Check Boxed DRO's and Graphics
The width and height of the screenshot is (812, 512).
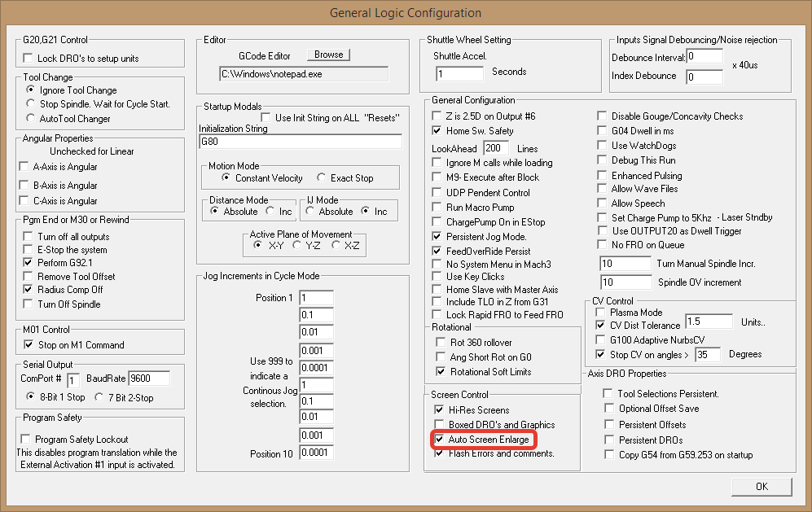point(440,425)
